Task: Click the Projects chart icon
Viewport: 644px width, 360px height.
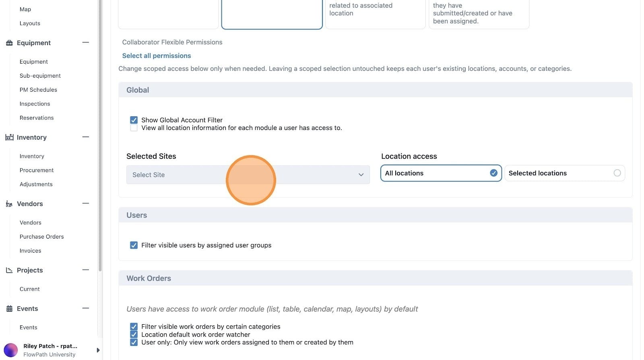Action: 9,270
